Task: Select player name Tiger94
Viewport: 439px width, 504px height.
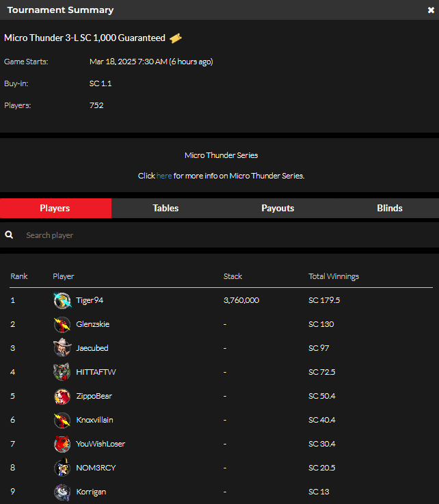Action: click(x=90, y=300)
